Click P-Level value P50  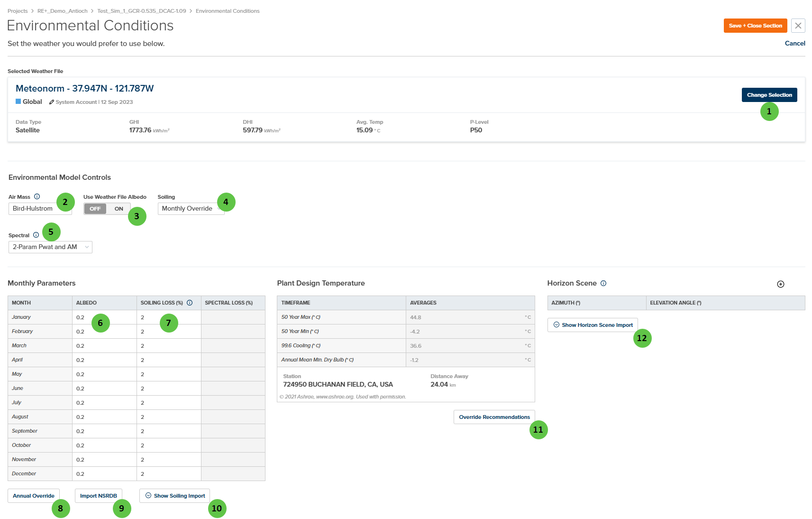(x=476, y=130)
